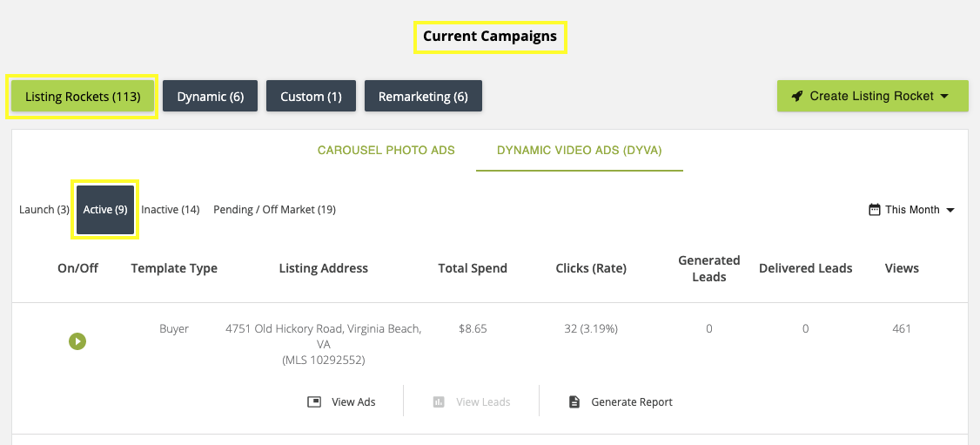Open the Custom (1) campaigns tab

pyautogui.click(x=311, y=97)
